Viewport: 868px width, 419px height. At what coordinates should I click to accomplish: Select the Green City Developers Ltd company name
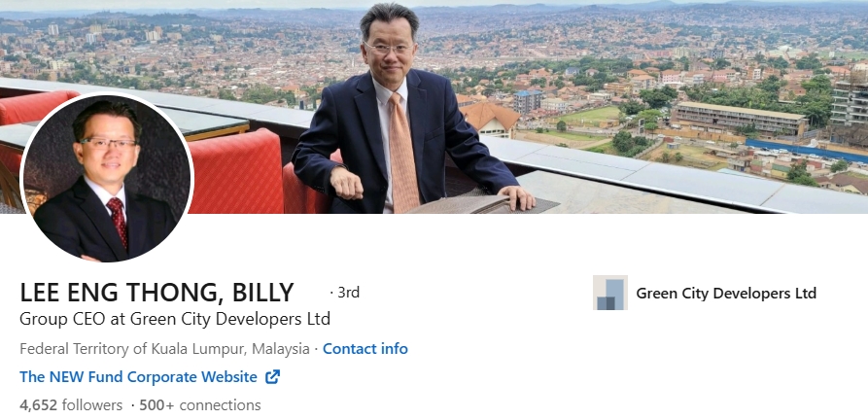[x=726, y=294]
